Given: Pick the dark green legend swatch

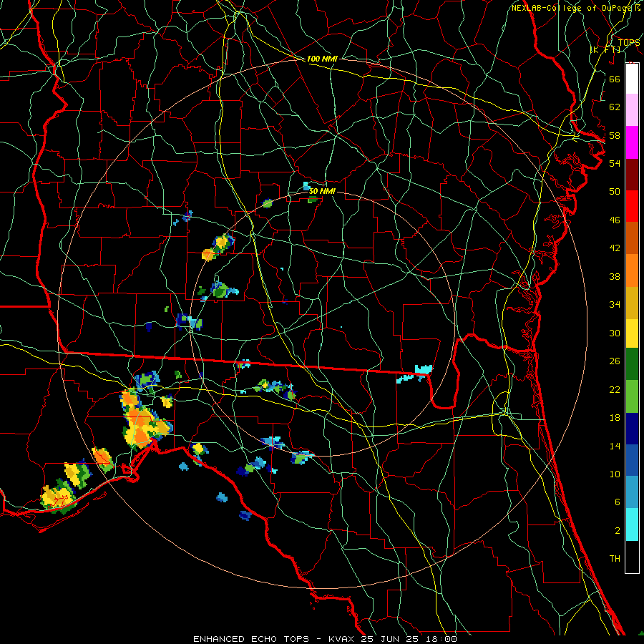Looking at the screenshot, I should click(632, 364).
